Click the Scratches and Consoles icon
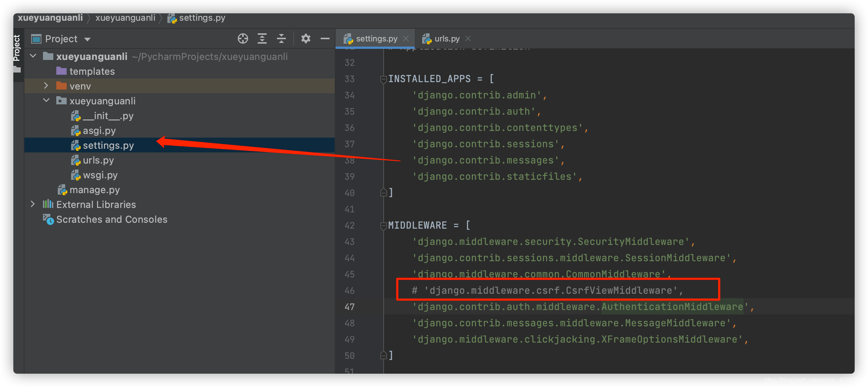Viewport: 868px width, 387px height. 48,219
